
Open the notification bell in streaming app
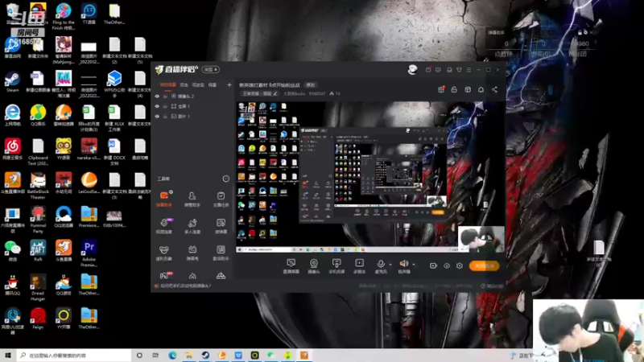coord(481,89)
